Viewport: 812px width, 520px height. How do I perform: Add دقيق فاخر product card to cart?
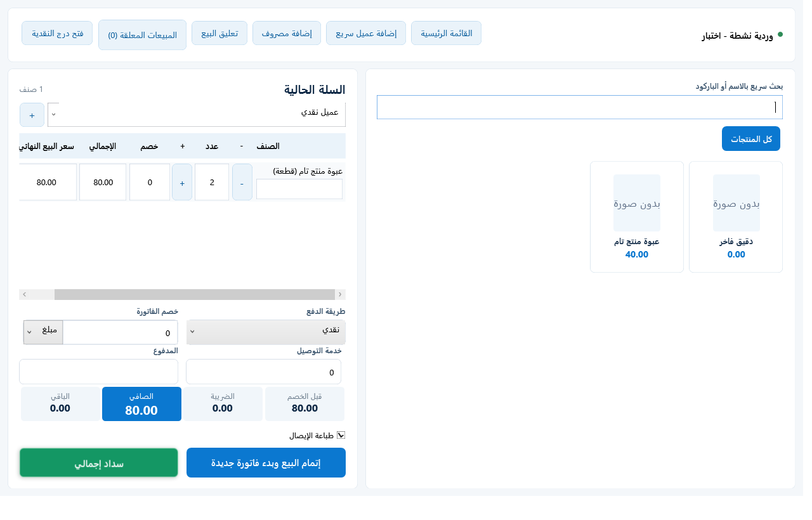(x=736, y=217)
